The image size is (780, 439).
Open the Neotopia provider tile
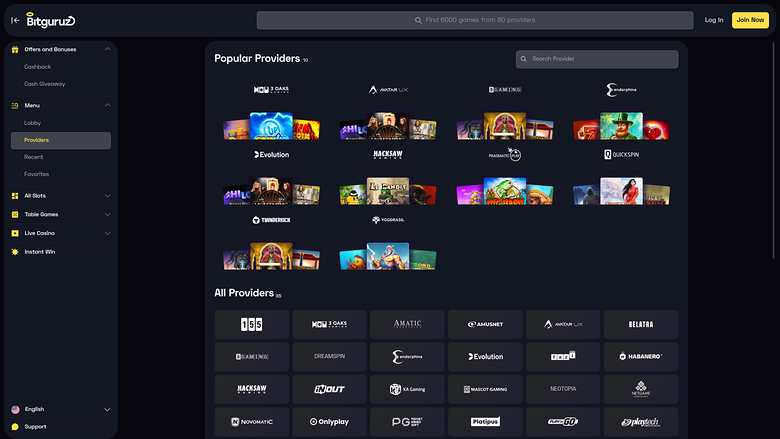[563, 389]
